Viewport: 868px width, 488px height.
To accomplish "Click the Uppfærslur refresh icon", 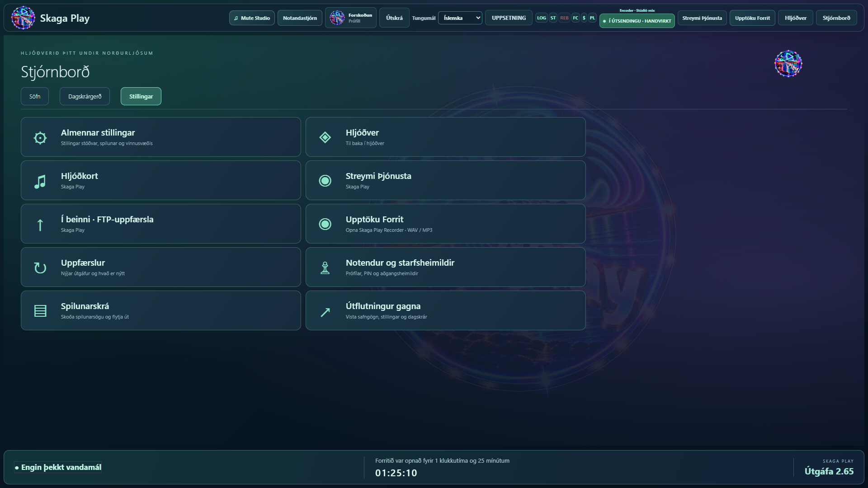I will (x=40, y=268).
